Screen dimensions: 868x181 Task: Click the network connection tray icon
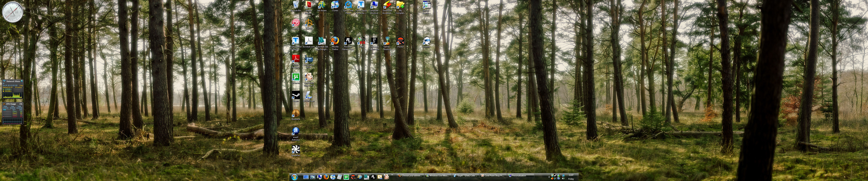(563, 175)
